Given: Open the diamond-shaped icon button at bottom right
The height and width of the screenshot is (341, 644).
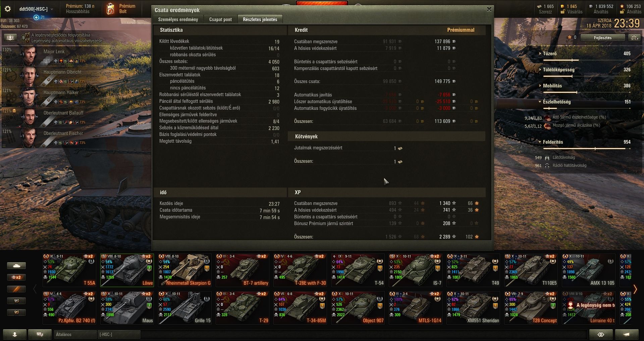Looking at the screenshot, I should click(601, 334).
